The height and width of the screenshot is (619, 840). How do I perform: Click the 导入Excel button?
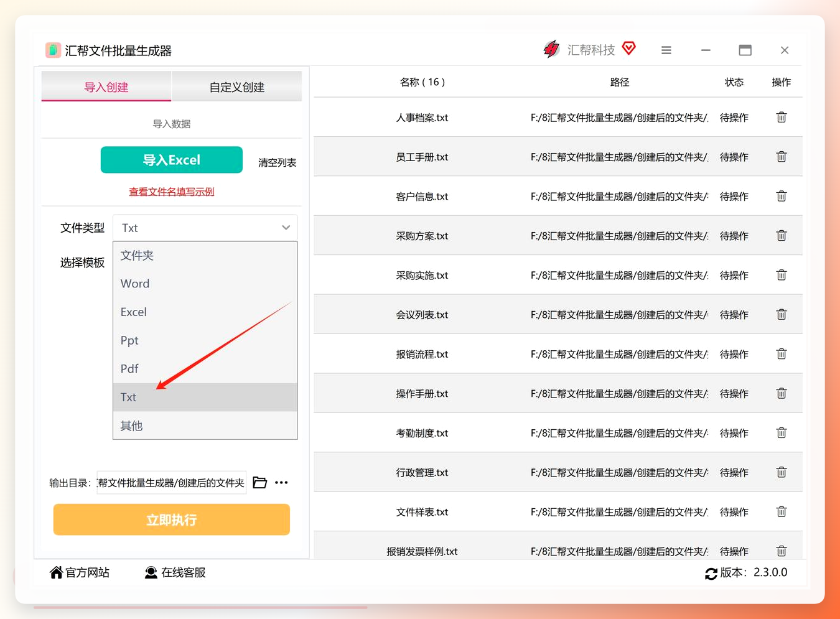172,160
